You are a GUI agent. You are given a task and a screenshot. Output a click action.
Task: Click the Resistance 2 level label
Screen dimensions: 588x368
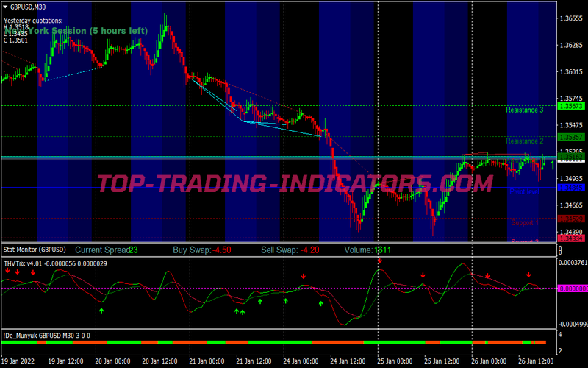(524, 141)
